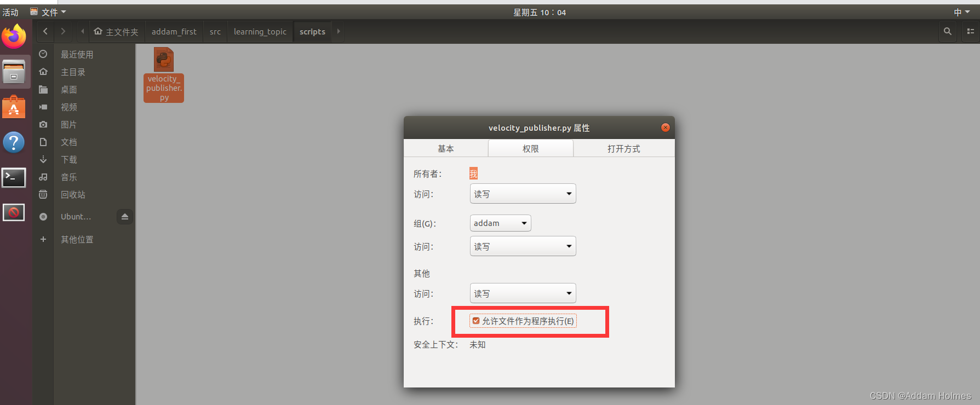Switch to the 权限 tab
This screenshot has height=405, width=980.
pos(531,148)
